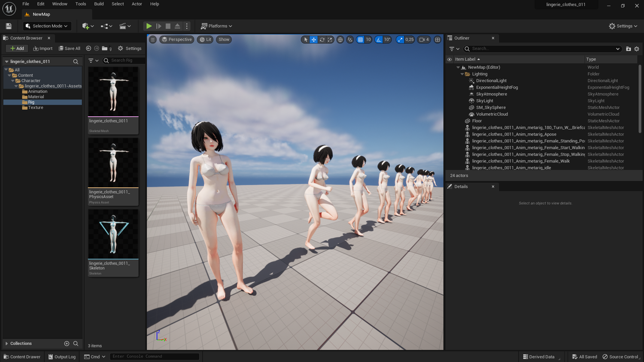The width and height of the screenshot is (644, 362).
Task: Open the Actor menu
Action: [137, 4]
